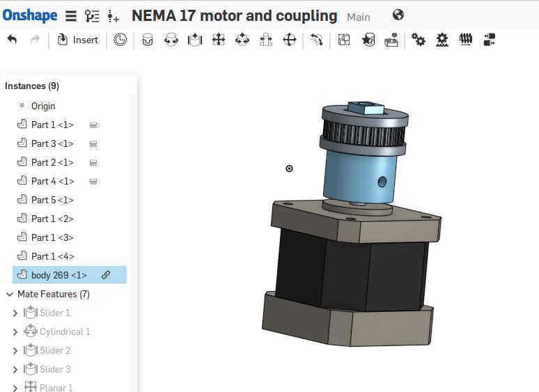Screen dimensions: 539x392
Task: Select the Linear relation tool
Action: click(489, 40)
